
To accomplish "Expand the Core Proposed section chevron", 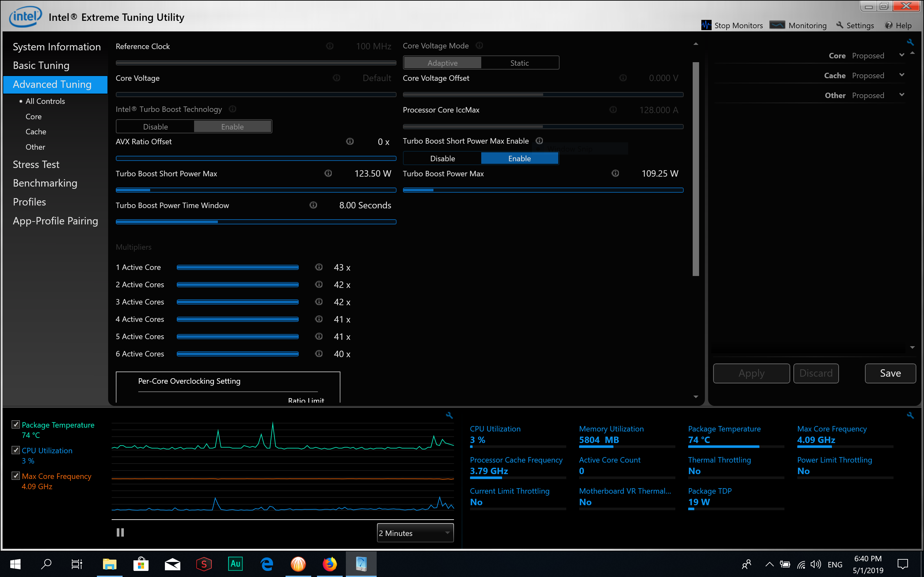I will click(x=902, y=55).
